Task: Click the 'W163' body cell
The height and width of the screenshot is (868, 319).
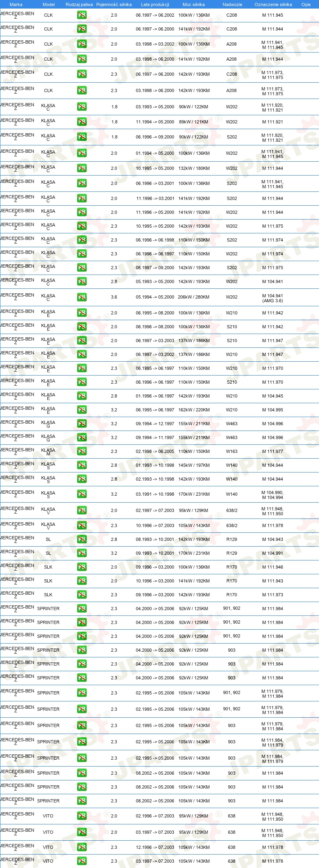Action: tap(232, 451)
